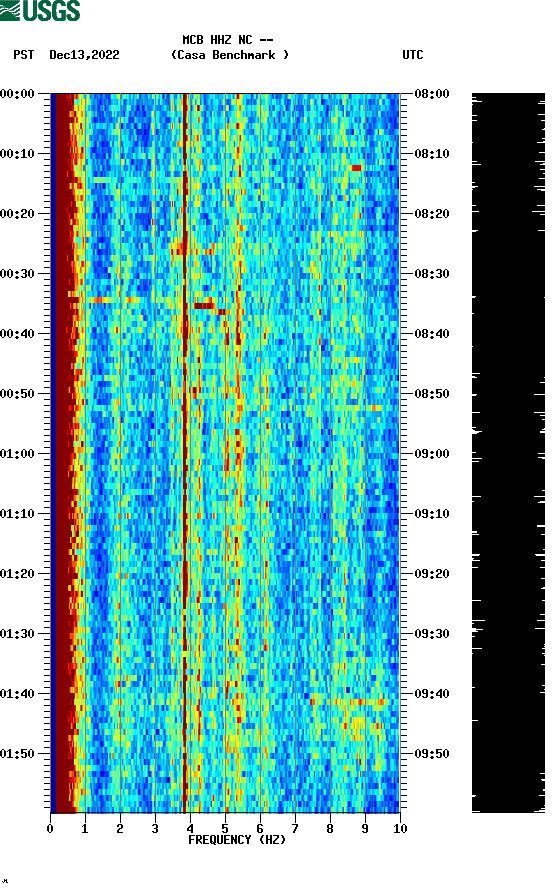Click the 2 Hz frequency tick label

(120, 828)
